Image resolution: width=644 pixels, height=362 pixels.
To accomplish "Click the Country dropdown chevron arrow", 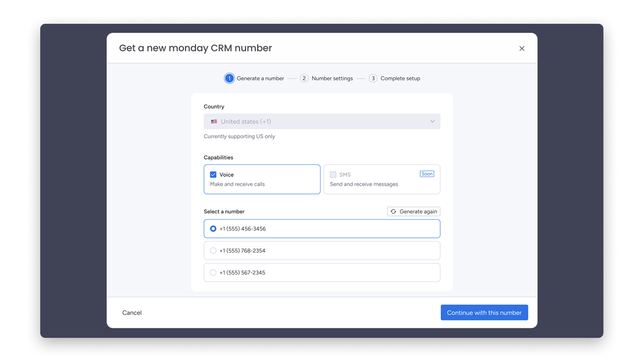I will point(432,121).
